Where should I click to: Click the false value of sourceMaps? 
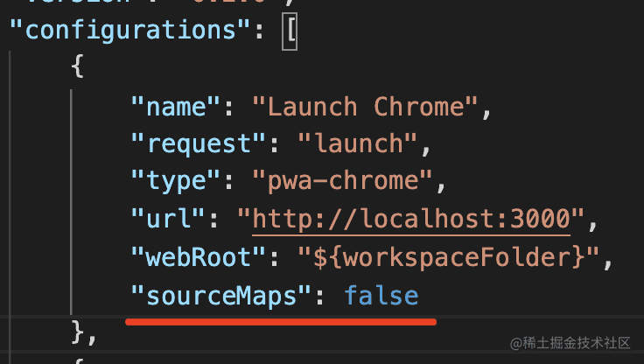pyautogui.click(x=381, y=296)
